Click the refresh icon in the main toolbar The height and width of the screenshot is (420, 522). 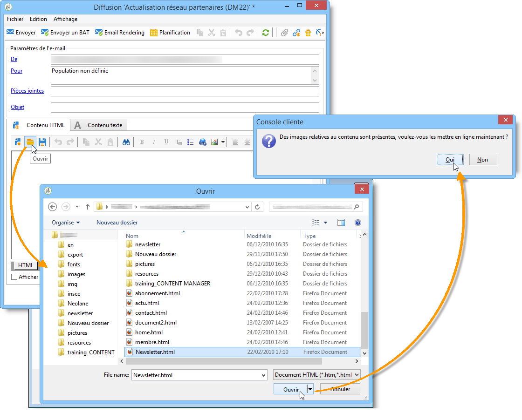[265, 32]
